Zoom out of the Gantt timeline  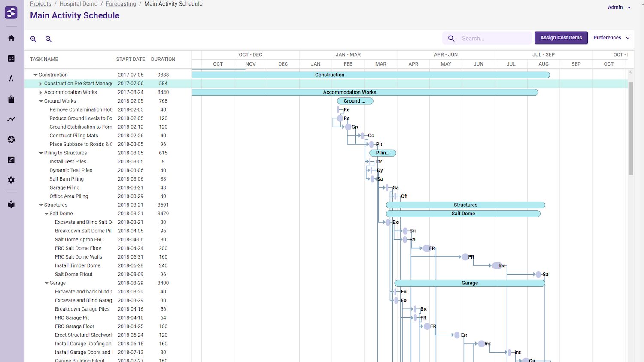[49, 39]
